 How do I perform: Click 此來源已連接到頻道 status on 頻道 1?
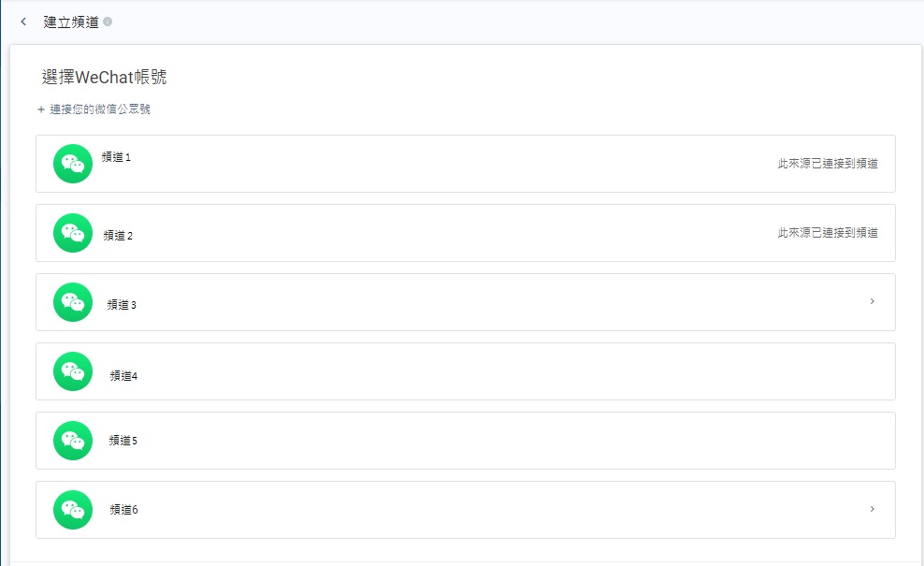[x=828, y=164]
